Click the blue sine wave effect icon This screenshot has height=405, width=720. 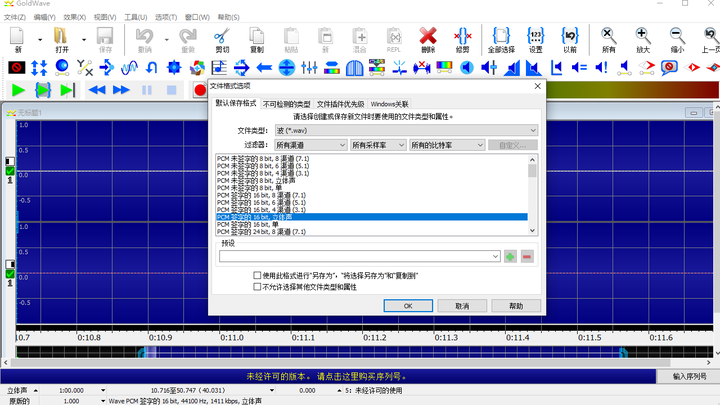[x=129, y=68]
